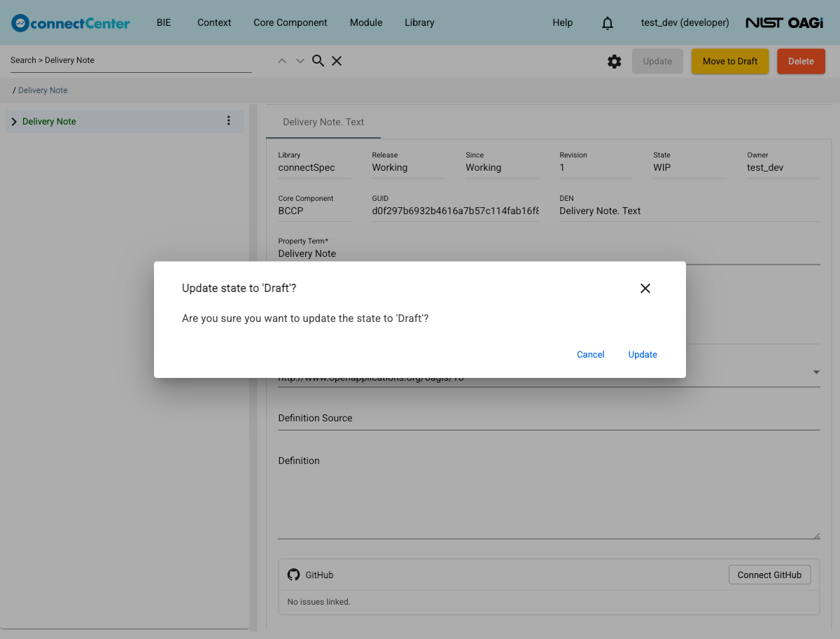
Task: Click the Revision 1 field
Action: pyautogui.click(x=596, y=167)
